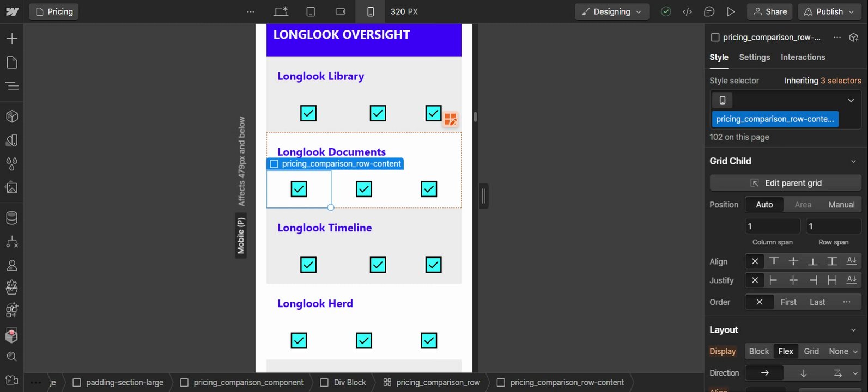Select pricing_comparison_row in breadcrumb
This screenshot has height=392, width=868.
(432, 382)
